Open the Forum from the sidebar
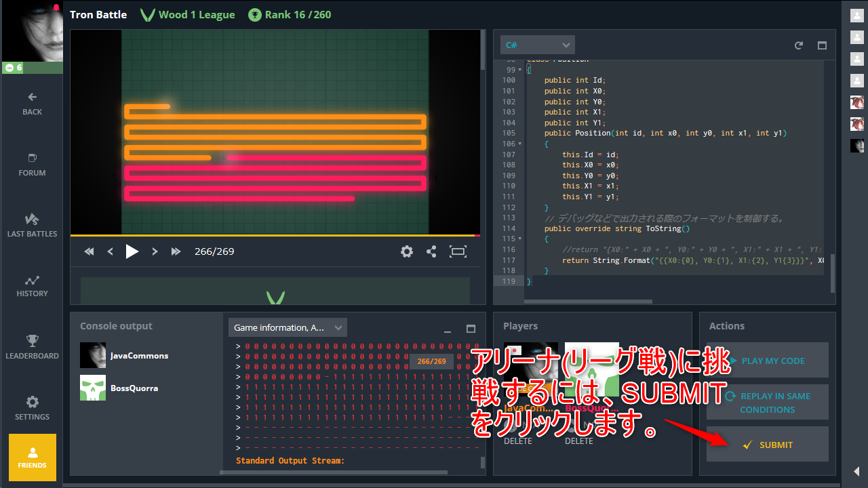 coord(32,164)
